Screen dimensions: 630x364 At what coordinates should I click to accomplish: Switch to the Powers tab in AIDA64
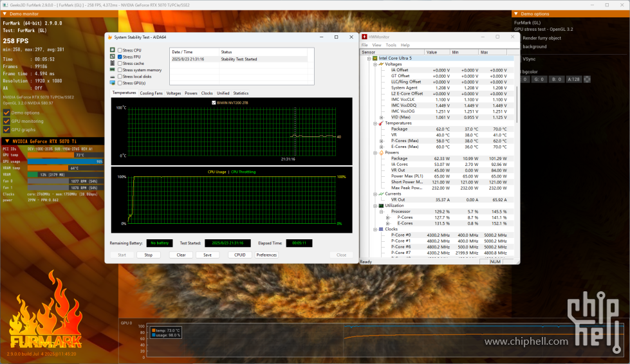(191, 93)
